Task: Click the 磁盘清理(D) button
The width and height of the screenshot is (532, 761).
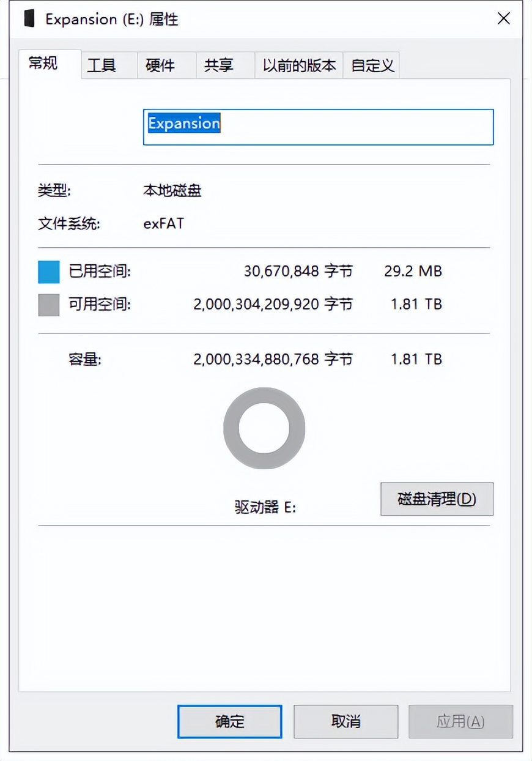Action: click(437, 499)
